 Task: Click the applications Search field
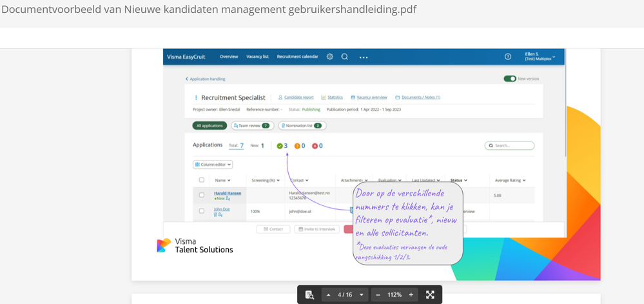509,146
